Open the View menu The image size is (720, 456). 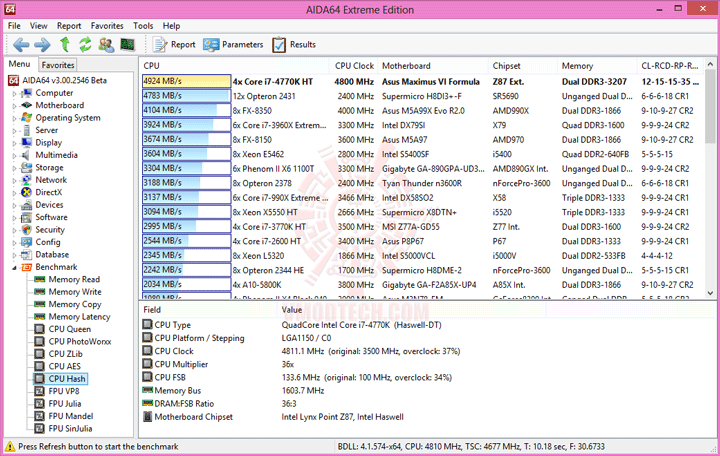39,26
